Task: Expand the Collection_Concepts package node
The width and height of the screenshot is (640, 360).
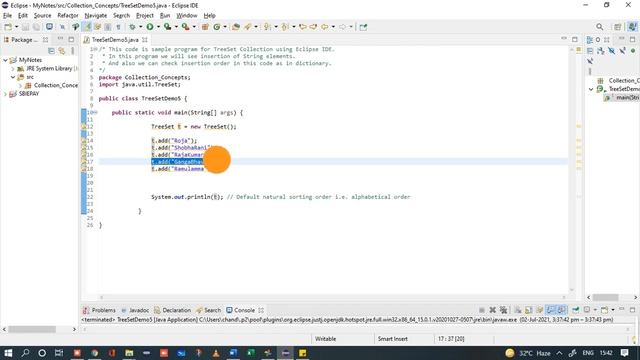Action: click(x=20, y=86)
